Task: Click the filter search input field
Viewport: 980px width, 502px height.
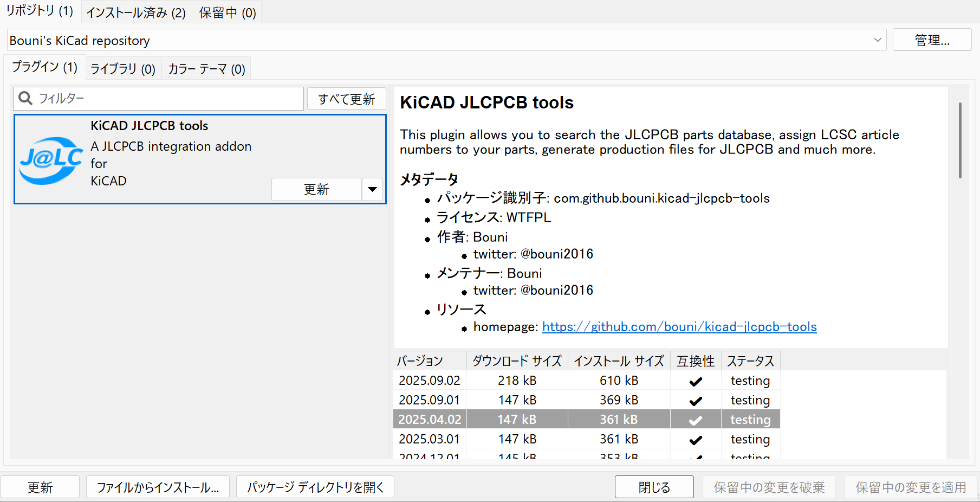Action: coord(168,99)
